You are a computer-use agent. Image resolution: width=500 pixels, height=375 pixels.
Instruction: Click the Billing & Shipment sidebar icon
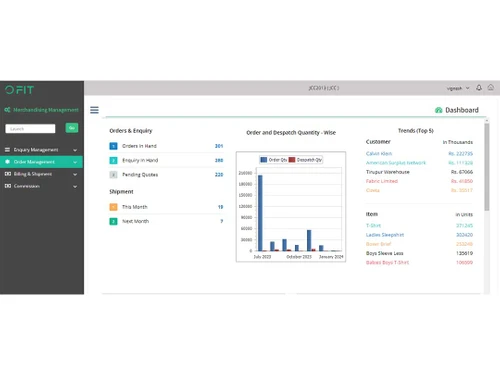tap(8, 174)
